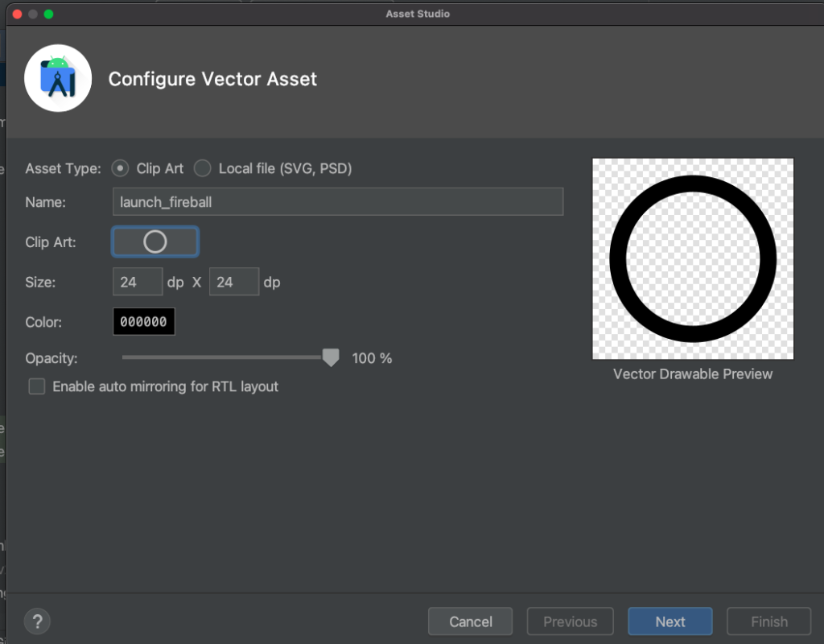Go to the Next step
The image size is (824, 644).
(x=669, y=621)
